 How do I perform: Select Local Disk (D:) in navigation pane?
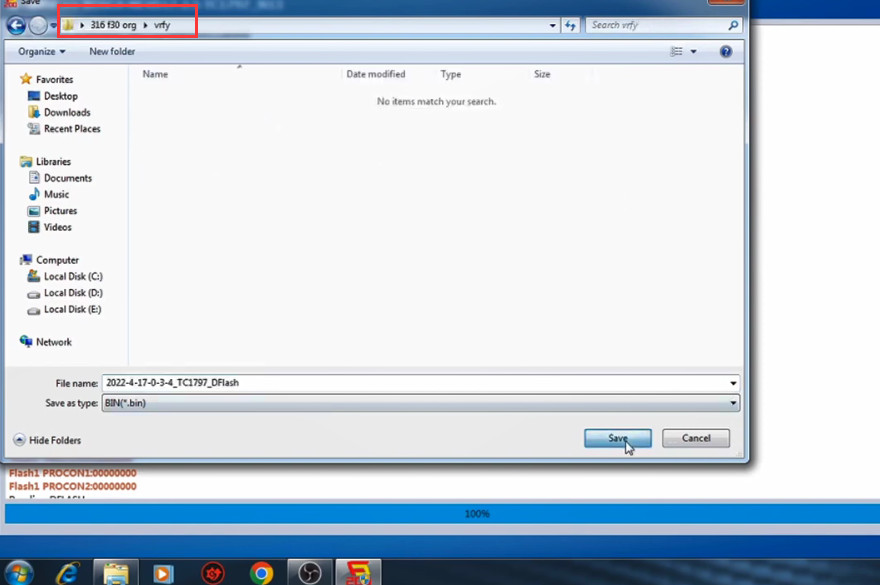click(72, 293)
